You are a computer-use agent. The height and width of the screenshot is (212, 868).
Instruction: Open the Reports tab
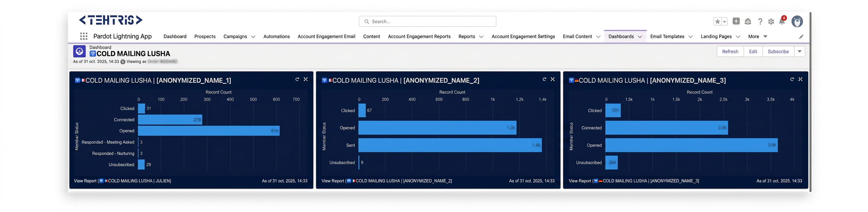pos(467,36)
